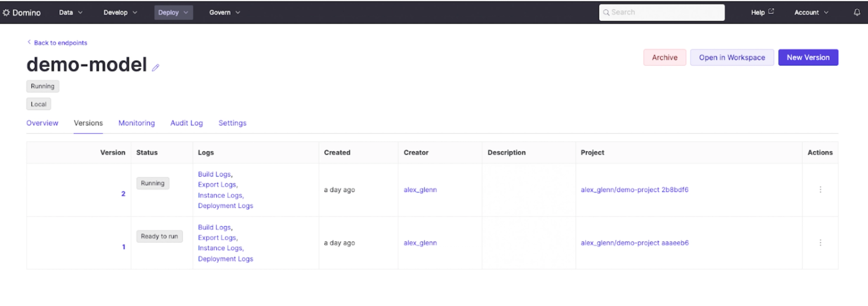
Task: Expand the Develop dropdown menu
Action: tap(120, 12)
